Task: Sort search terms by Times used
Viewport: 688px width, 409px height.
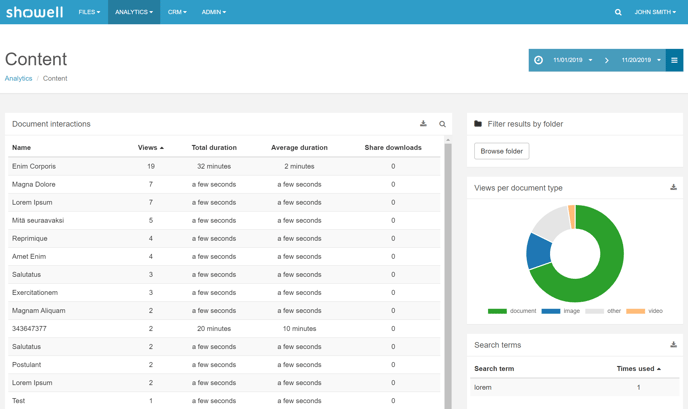Action: [x=638, y=369]
